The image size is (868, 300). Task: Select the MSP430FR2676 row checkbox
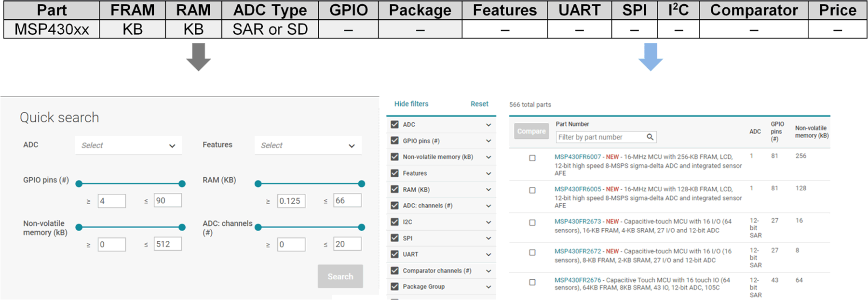(x=532, y=282)
